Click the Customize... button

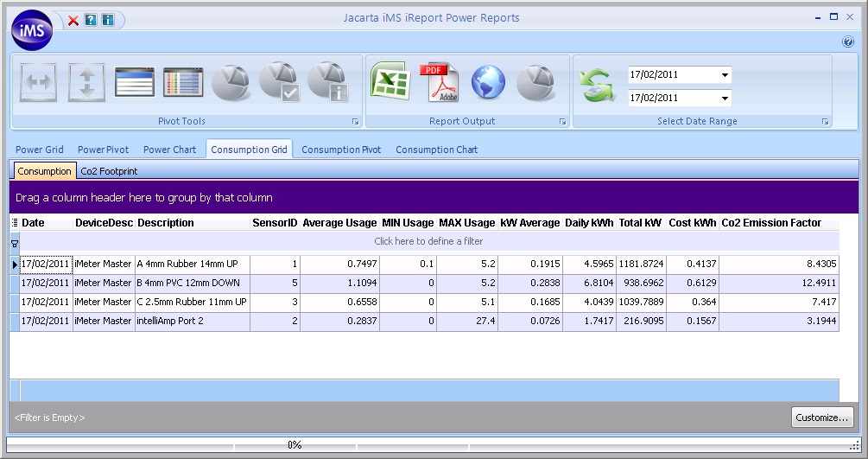[x=822, y=418]
